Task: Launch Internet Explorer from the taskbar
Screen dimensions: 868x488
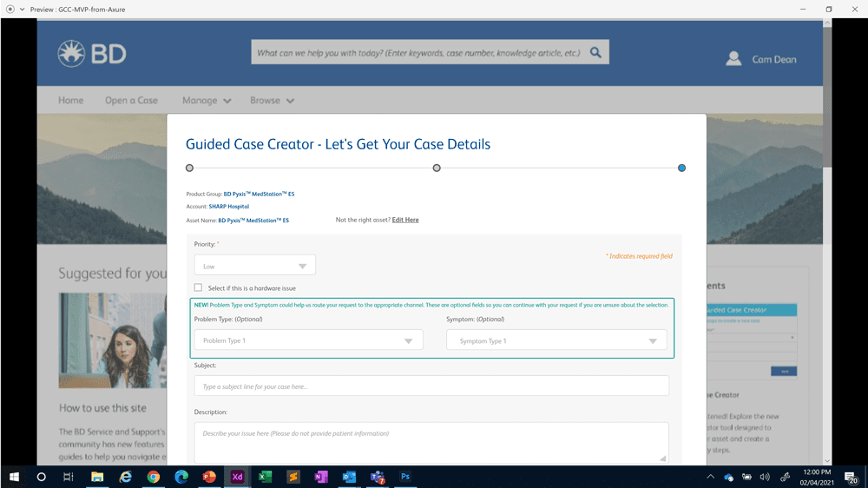Action: [126, 477]
